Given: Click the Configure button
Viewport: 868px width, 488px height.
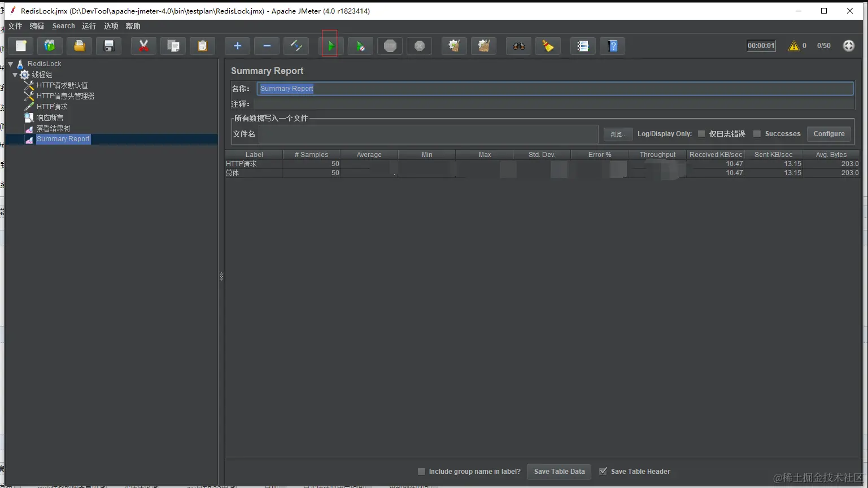Looking at the screenshot, I should pos(829,134).
